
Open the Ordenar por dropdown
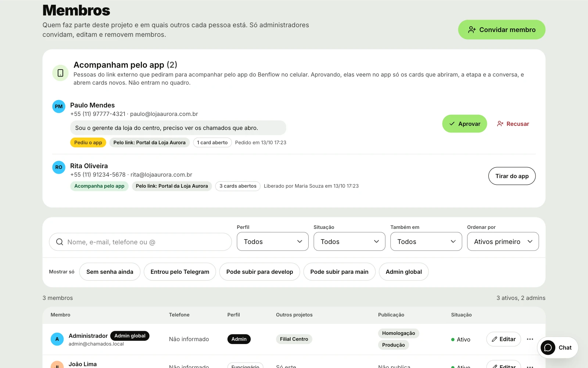pyautogui.click(x=503, y=241)
